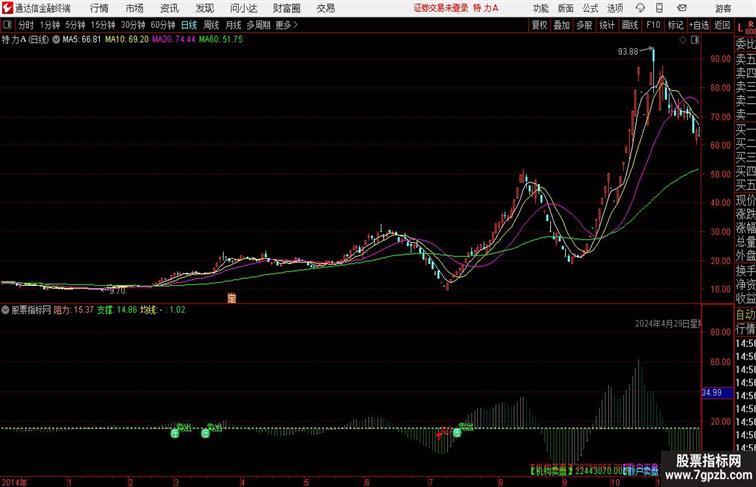Image resolution: width=756 pixels, height=487 pixels.
Task: Click the MA60: 51.75 label
Action: click(x=221, y=40)
